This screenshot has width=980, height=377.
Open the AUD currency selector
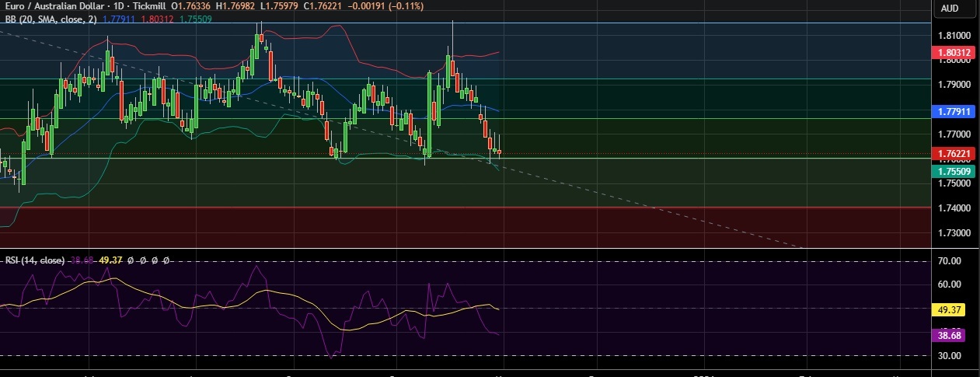(949, 8)
